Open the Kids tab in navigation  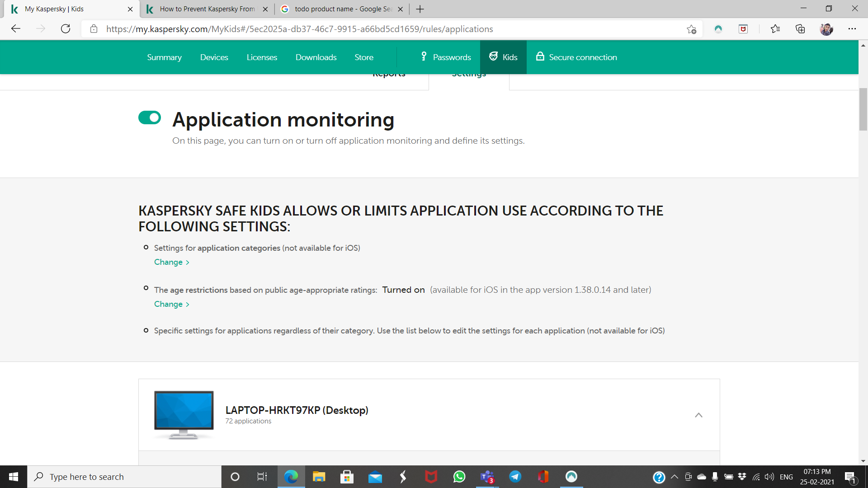tap(503, 57)
